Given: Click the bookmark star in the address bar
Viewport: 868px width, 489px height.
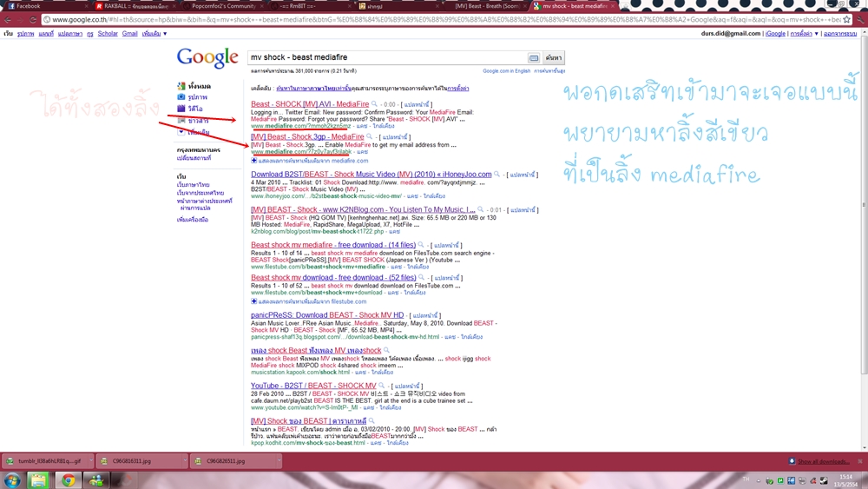Looking at the screenshot, I should coord(846,19).
